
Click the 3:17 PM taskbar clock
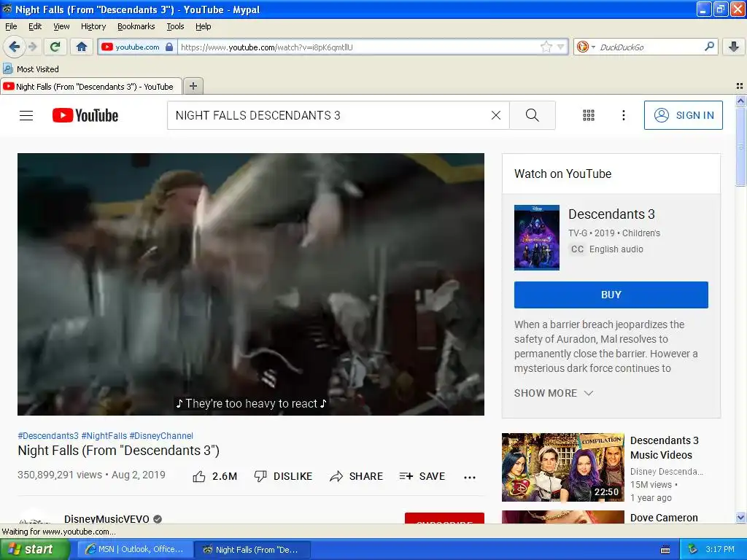click(x=720, y=549)
